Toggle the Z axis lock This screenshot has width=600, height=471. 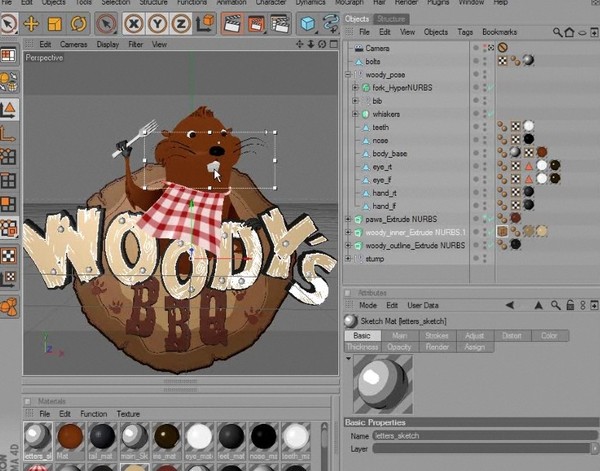coord(181,24)
